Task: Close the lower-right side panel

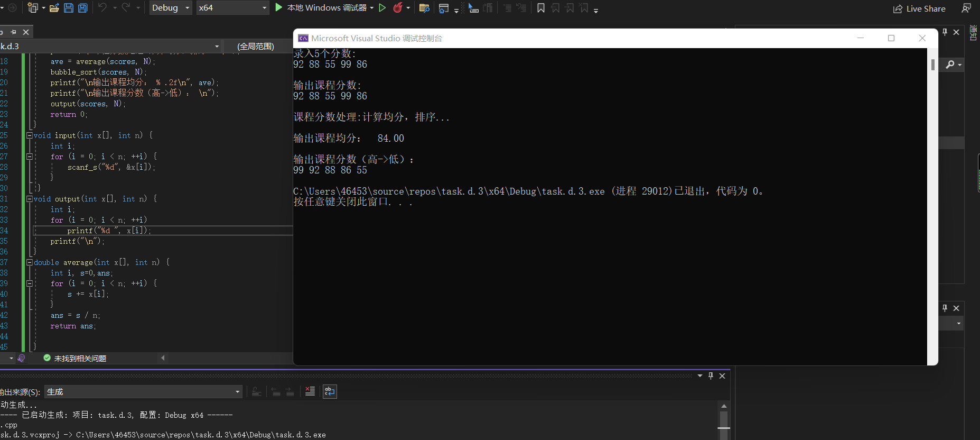Action: coord(956,308)
